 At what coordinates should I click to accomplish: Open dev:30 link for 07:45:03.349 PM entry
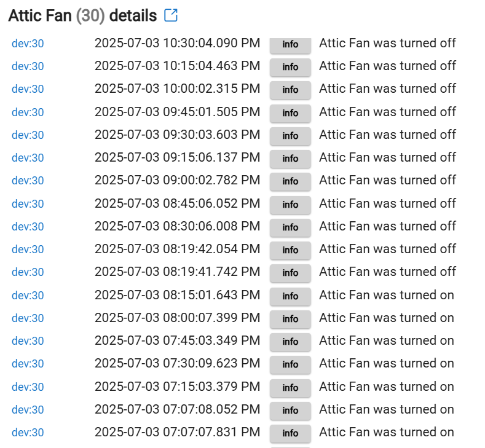(x=28, y=340)
